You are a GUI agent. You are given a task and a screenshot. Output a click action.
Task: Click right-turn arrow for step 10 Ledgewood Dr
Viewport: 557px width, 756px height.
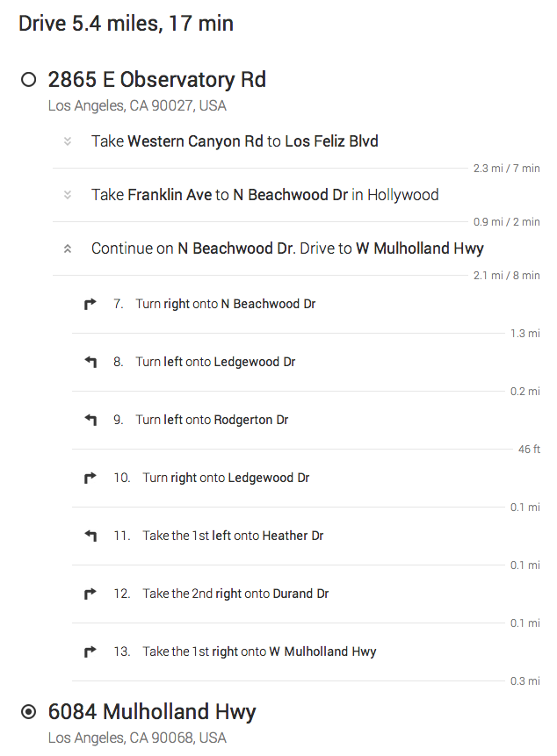pos(90,478)
